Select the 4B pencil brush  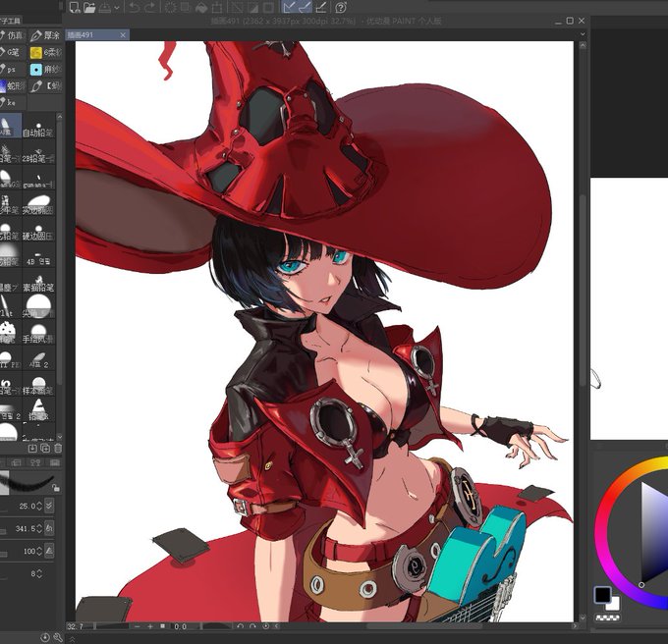point(38,256)
